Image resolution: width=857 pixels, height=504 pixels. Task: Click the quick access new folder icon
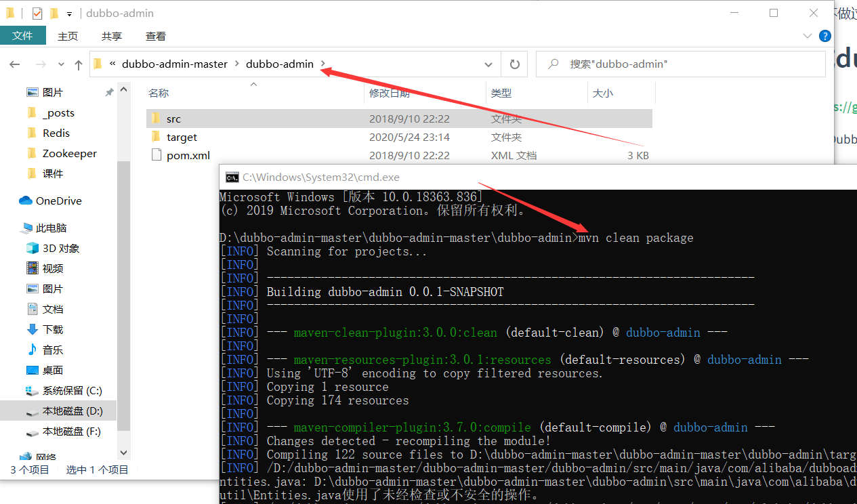coord(54,13)
